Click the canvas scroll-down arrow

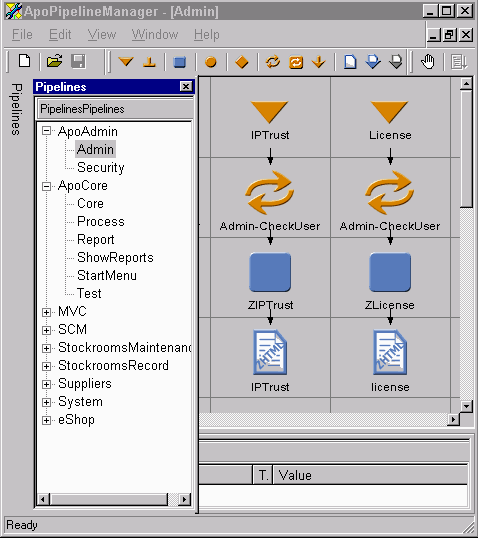(466, 407)
